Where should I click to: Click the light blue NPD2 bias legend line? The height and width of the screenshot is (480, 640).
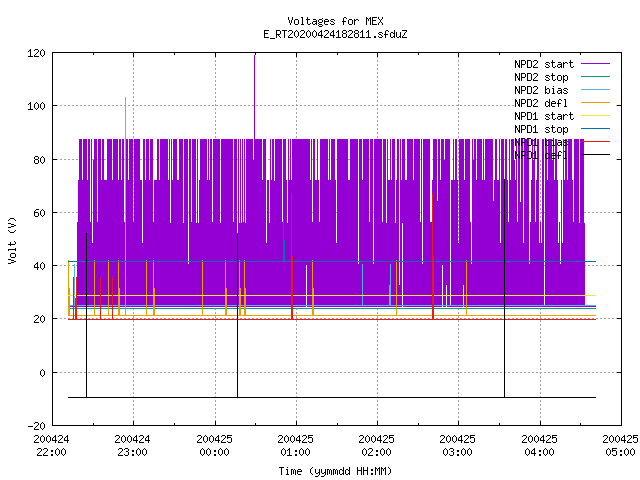pyautogui.click(x=596, y=89)
